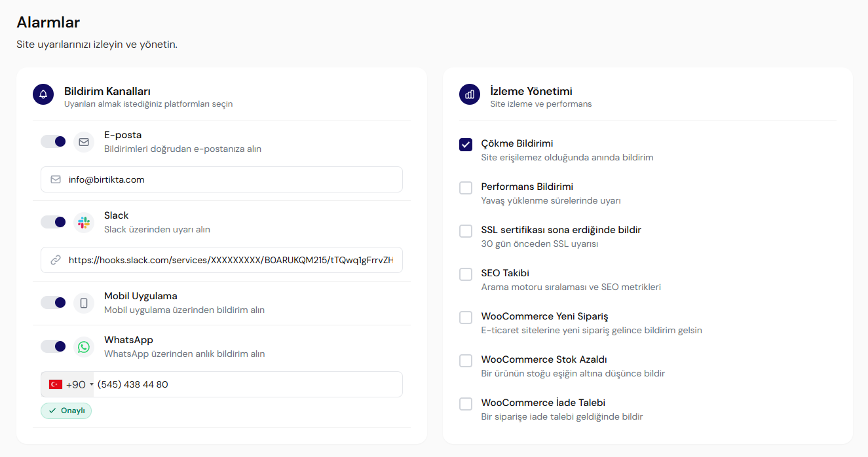Image resolution: width=868 pixels, height=457 pixels.
Task: Click 'Yavaş yüklenme sürelerinde uyarı' description
Action: (x=551, y=201)
